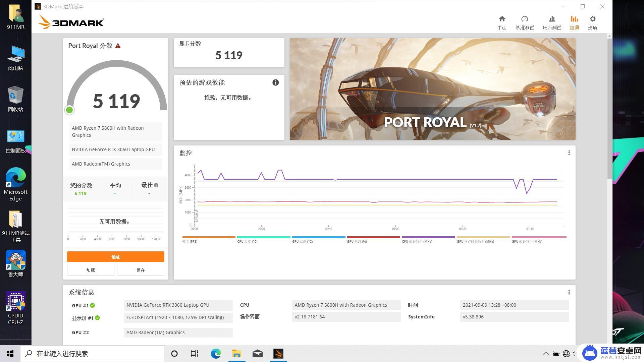Screen dimensions: 644x362
Task: Toggle the 帧率 (FPS) legend series
Action: [209, 239]
